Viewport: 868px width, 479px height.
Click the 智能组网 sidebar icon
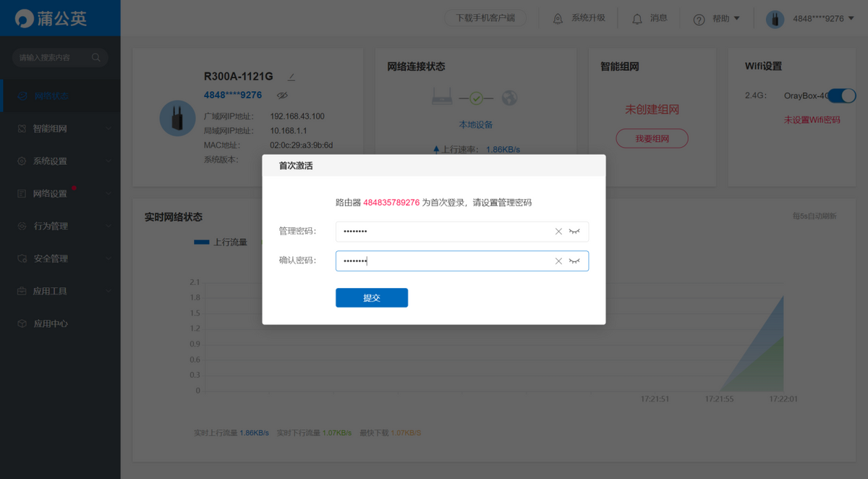point(22,129)
